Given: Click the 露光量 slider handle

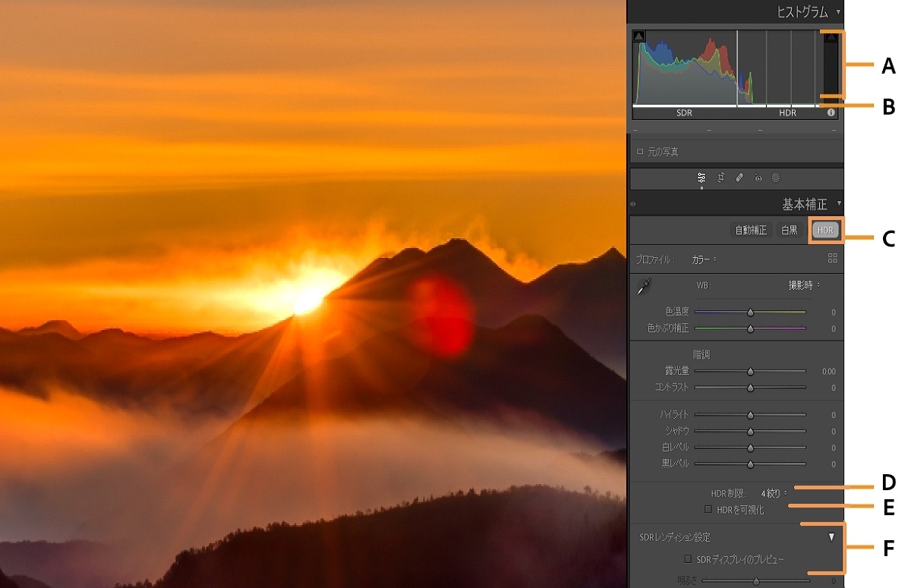Looking at the screenshot, I should pos(750,372).
